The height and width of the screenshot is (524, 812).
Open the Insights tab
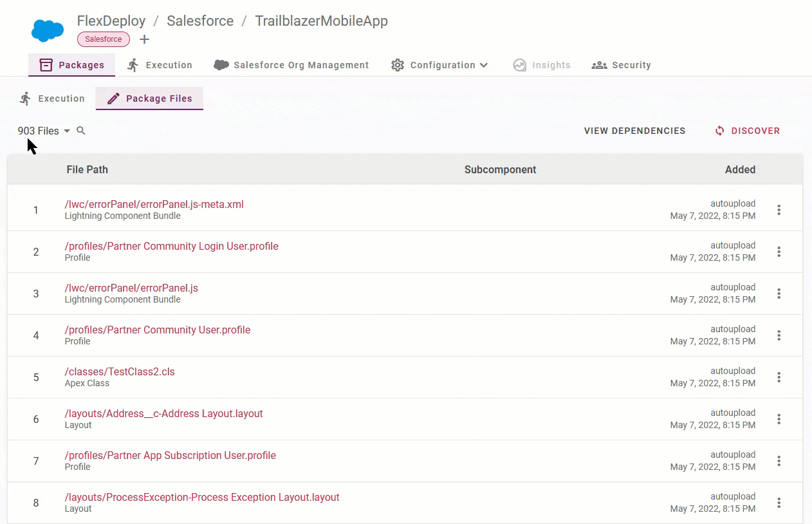click(x=542, y=65)
